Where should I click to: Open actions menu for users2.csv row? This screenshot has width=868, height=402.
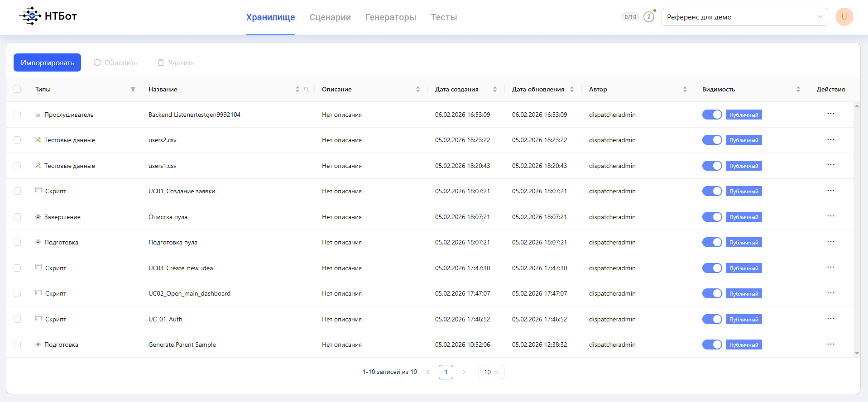tap(830, 139)
